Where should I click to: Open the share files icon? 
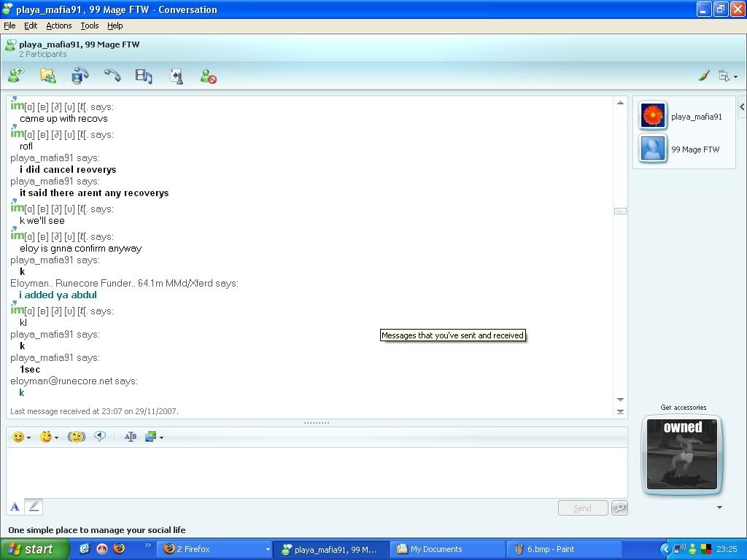[x=47, y=76]
